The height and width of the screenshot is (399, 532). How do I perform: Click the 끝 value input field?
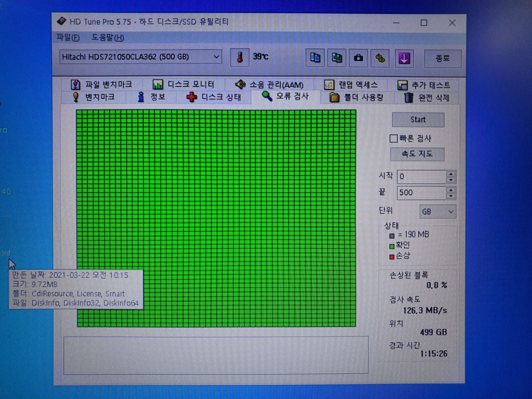click(x=422, y=193)
